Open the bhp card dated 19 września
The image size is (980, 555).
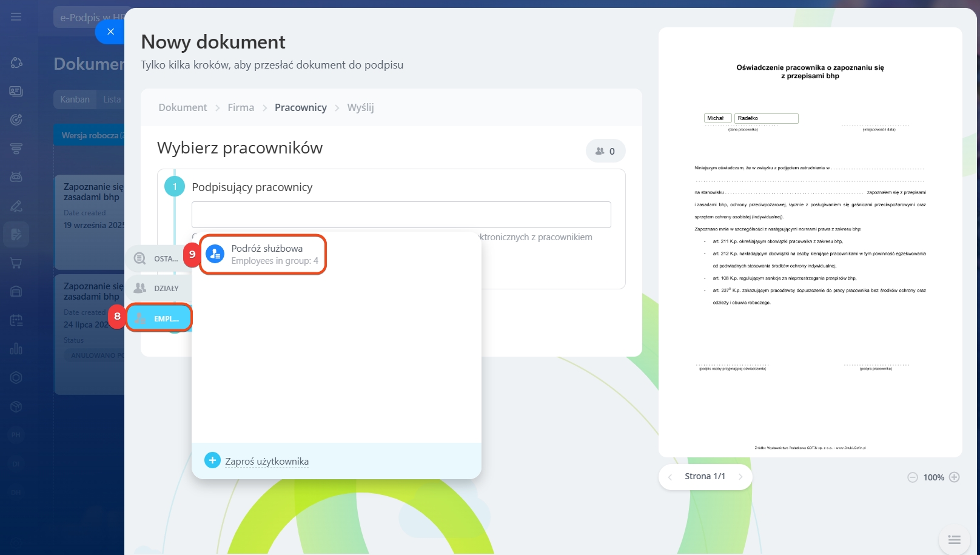(90, 222)
